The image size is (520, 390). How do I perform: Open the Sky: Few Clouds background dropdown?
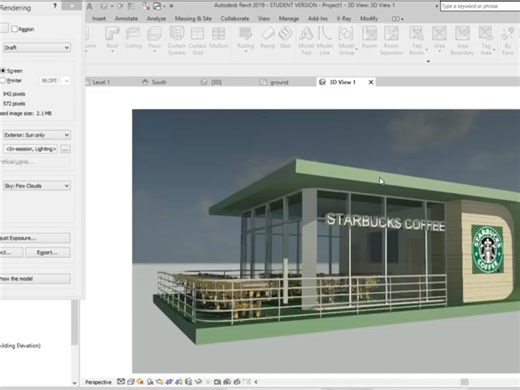pyautogui.click(x=37, y=186)
